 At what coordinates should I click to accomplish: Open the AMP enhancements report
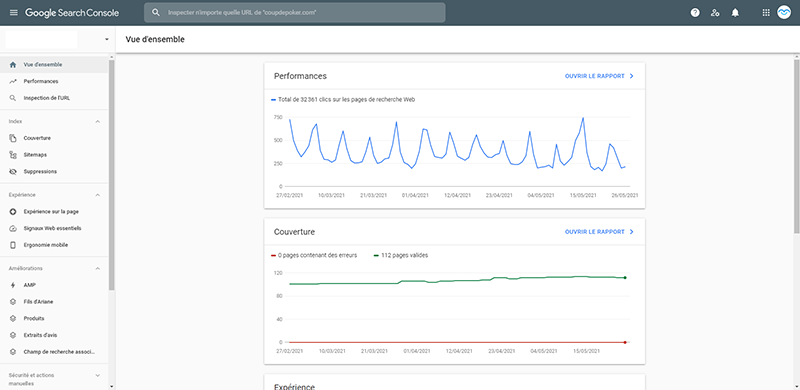coord(54,285)
